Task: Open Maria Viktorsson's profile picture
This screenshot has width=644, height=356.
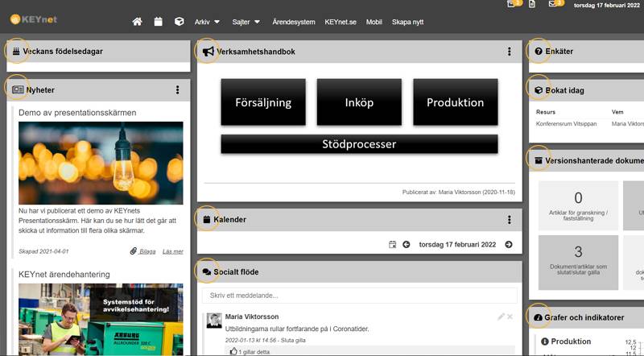Action: pos(214,321)
